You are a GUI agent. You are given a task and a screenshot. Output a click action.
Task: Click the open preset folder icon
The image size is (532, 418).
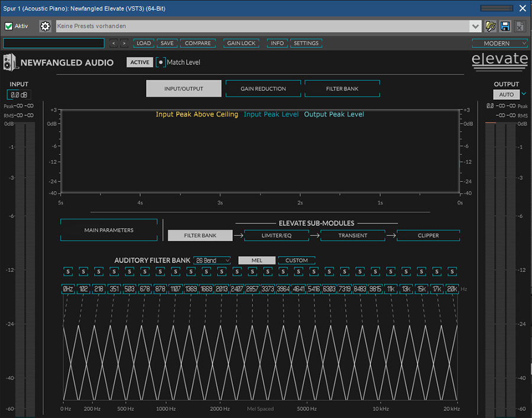[x=491, y=26]
